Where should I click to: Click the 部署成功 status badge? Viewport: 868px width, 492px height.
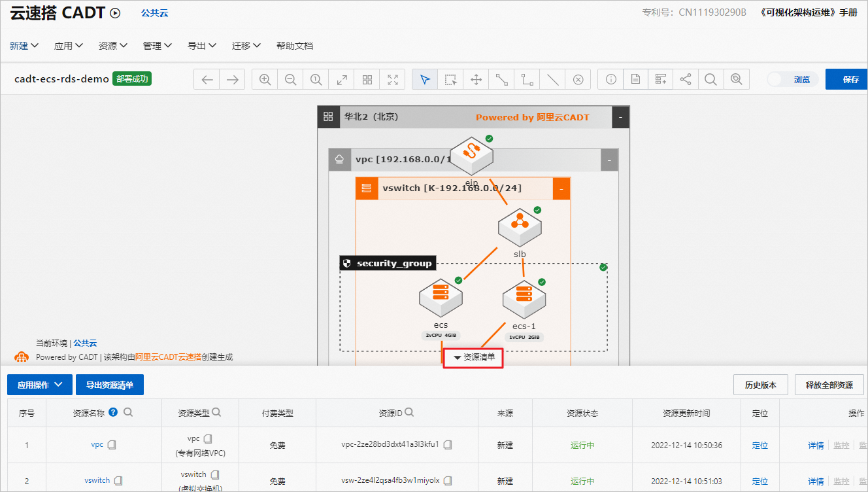pyautogui.click(x=133, y=79)
